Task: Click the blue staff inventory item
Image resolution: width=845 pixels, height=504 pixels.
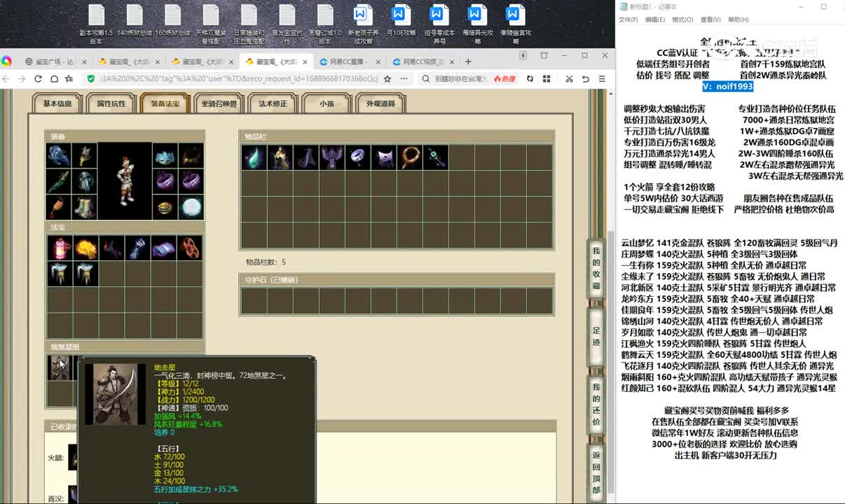Action: click(436, 157)
